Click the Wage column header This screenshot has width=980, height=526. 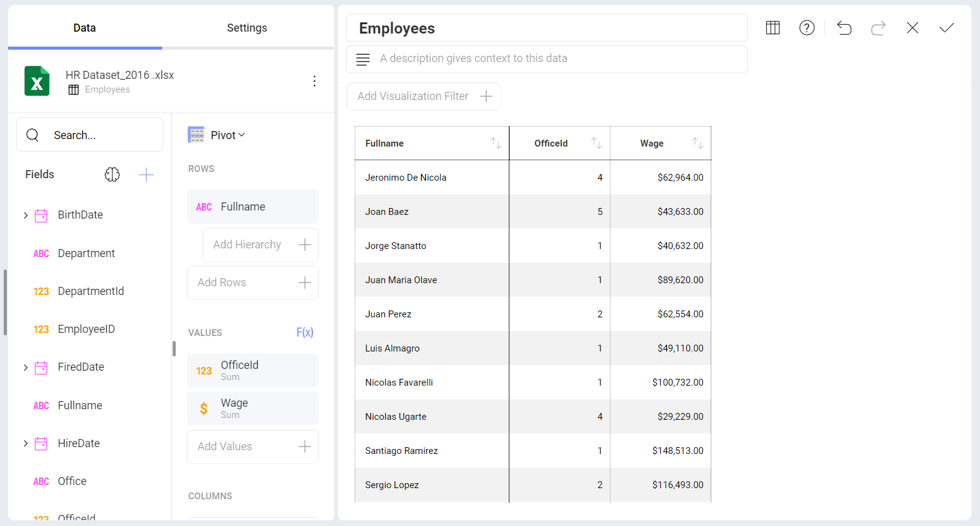pos(661,143)
